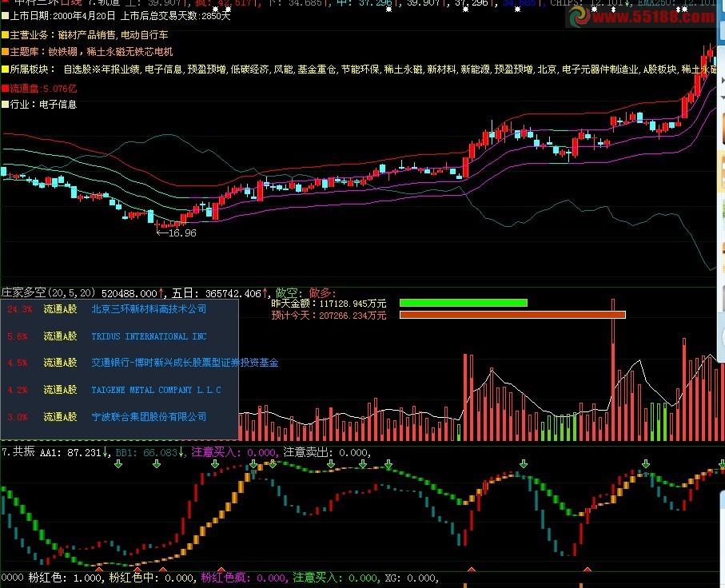This screenshot has height=588, width=725.
Task: Click the 4.2% shareholding percentage
Action: point(17,390)
